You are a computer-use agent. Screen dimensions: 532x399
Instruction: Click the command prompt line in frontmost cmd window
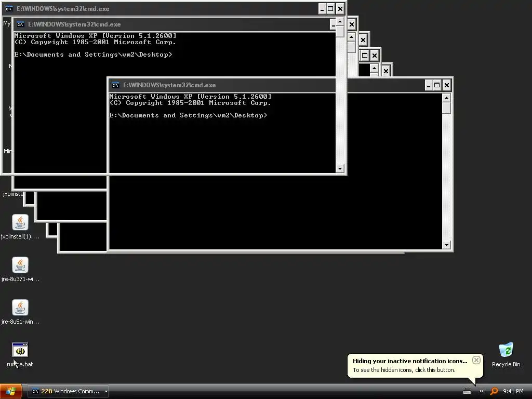tap(188, 115)
